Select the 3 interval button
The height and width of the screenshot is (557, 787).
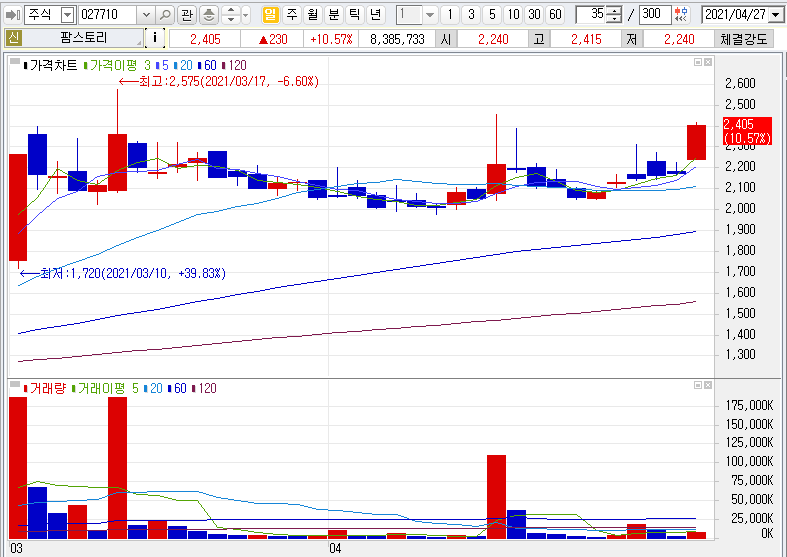[471, 15]
